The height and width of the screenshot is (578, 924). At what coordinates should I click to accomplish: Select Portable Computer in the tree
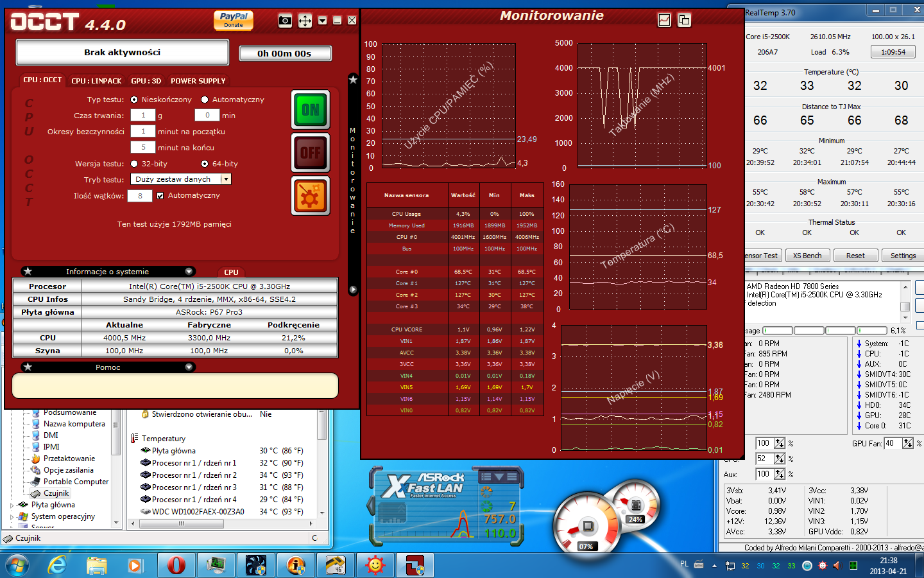(x=76, y=482)
